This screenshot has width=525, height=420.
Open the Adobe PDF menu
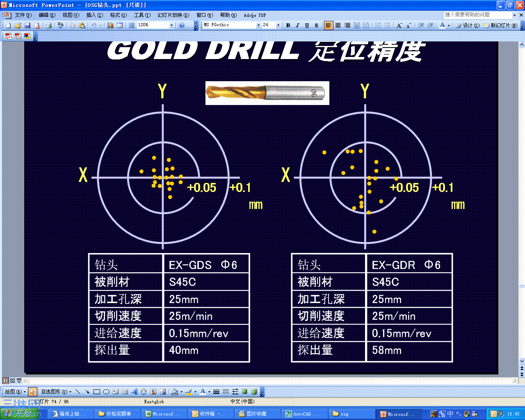(255, 15)
